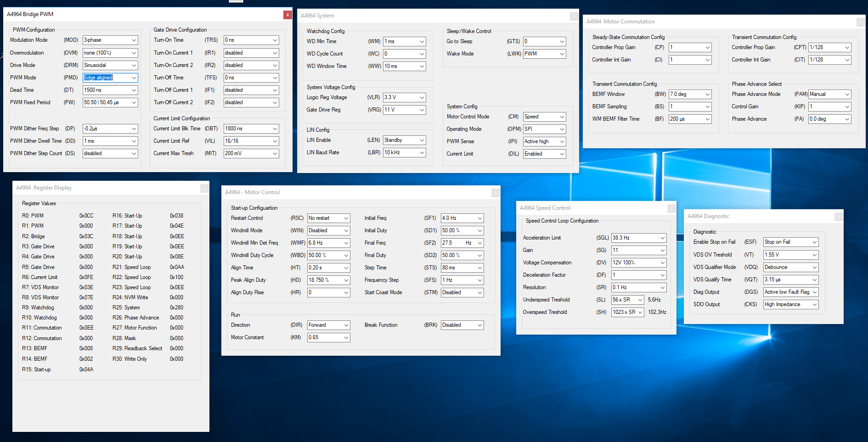Open the PWM Dither Freq Step dropdown

110,129
